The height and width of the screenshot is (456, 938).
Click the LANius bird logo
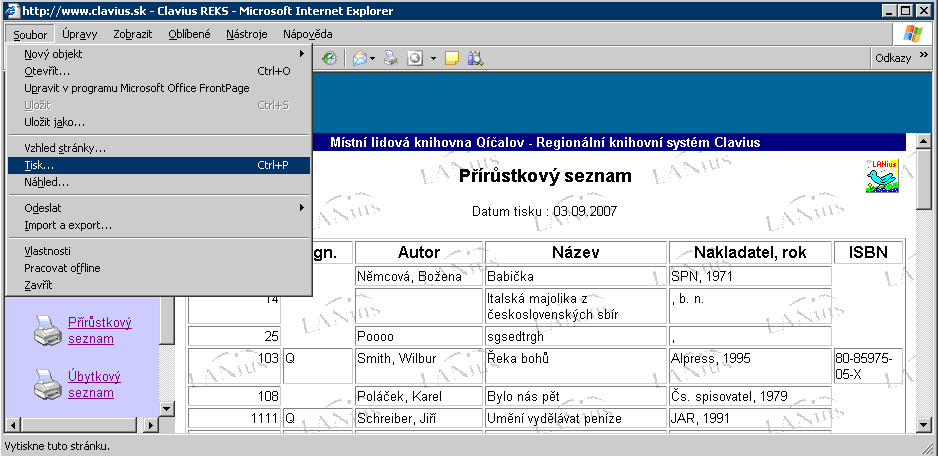(882, 175)
